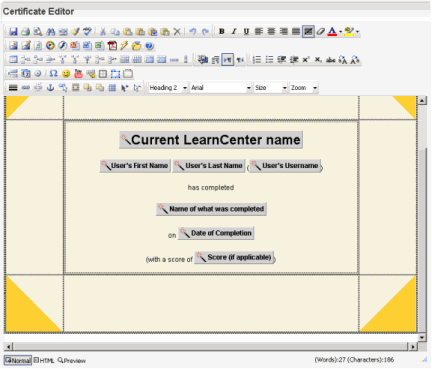
Task: Insert special character with Omega icon
Action: point(53,74)
